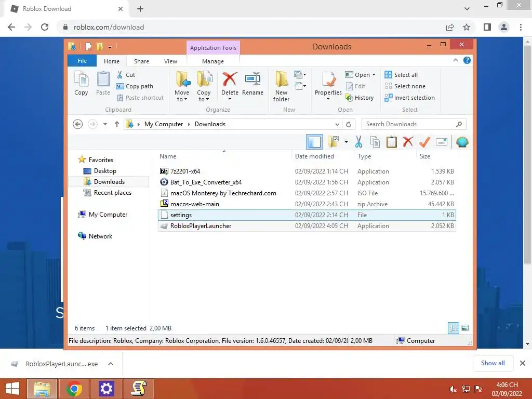Screen dimensions: 532x399
Task: Sort files by the Name column header
Action: (168, 156)
